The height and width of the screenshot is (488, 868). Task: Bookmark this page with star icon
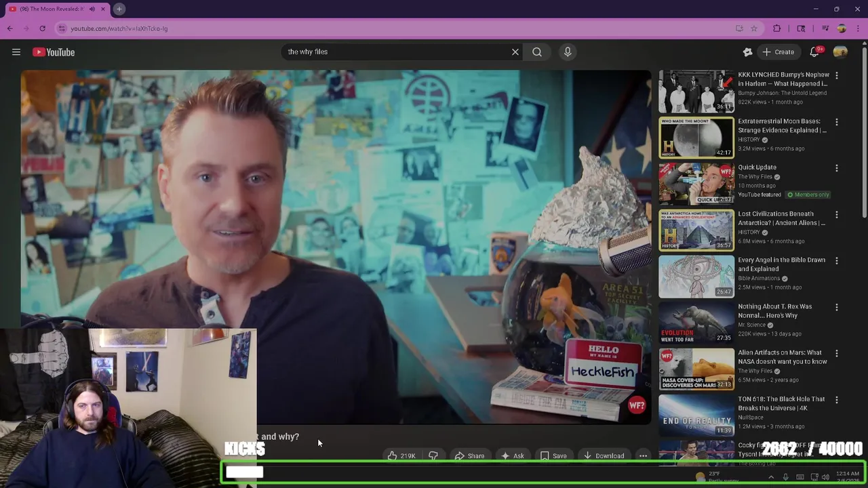(753, 28)
